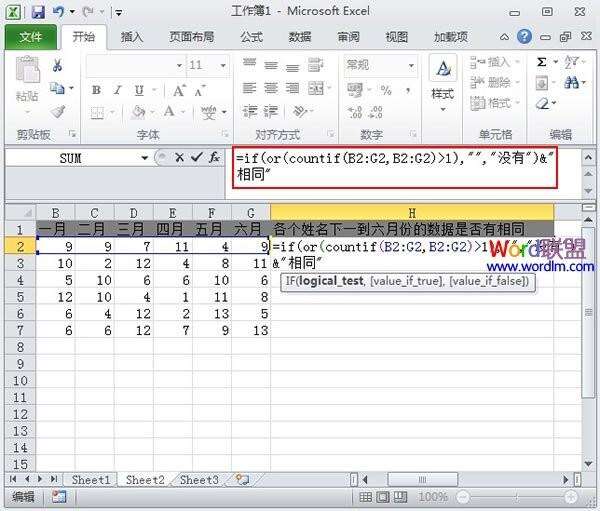Screen dimensions: 600x511
Task: Open the 删除 cells dropdown arrow
Action: (x=517, y=82)
